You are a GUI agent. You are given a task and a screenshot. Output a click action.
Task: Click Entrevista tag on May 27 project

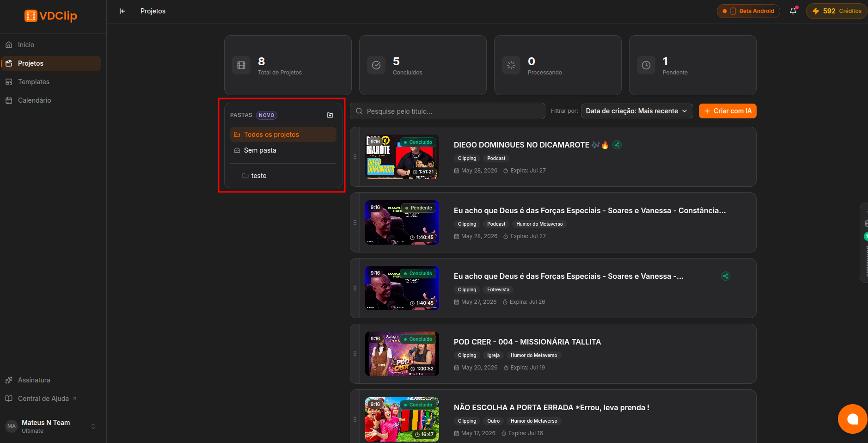coord(498,289)
